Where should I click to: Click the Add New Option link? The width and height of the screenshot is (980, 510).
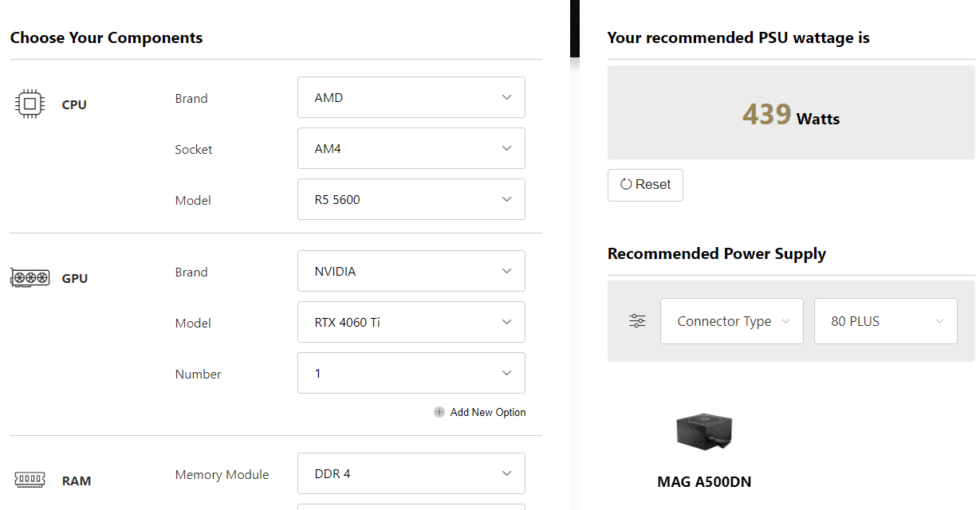click(x=488, y=412)
